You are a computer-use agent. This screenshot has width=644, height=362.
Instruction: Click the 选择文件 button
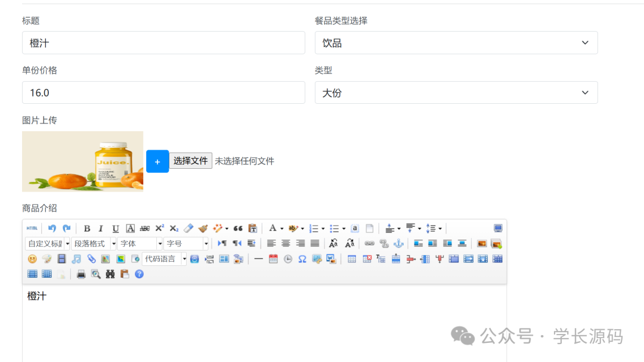191,160
